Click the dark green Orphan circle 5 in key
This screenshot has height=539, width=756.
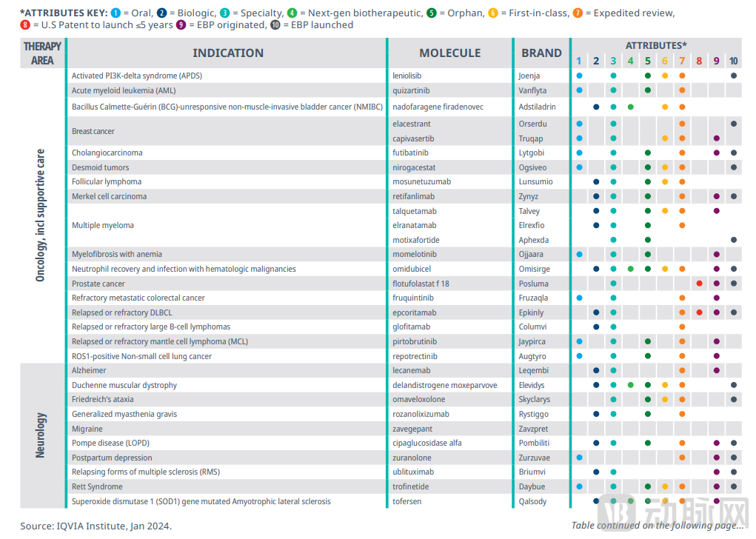(432, 13)
